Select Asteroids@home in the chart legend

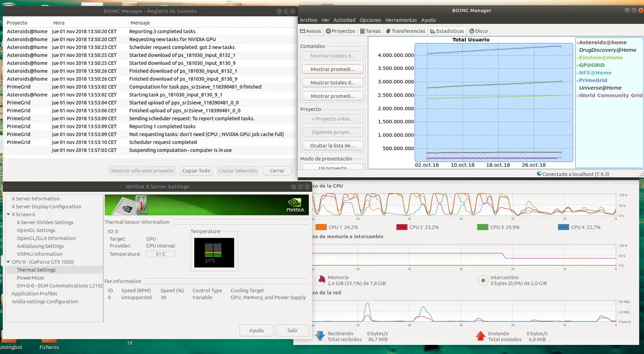[603, 42]
